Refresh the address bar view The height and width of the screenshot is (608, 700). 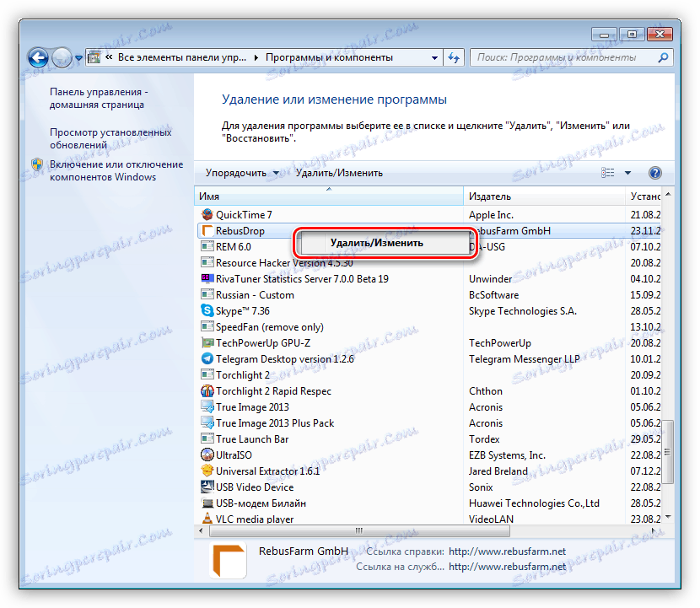(454, 57)
